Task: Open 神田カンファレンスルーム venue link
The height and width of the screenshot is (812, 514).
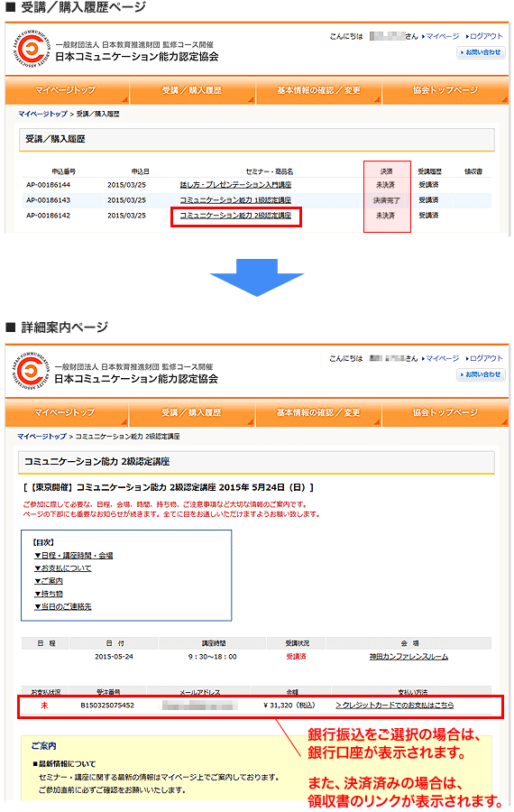Action: 408,657
